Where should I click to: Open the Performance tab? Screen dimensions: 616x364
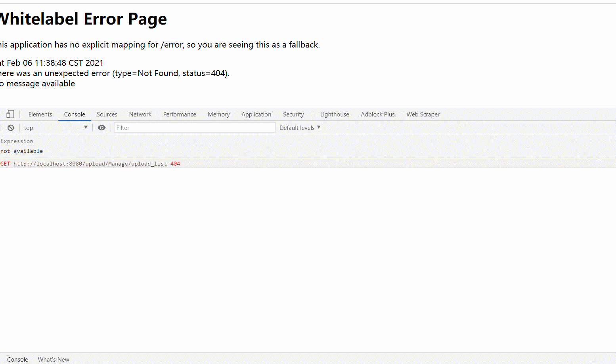(180, 114)
